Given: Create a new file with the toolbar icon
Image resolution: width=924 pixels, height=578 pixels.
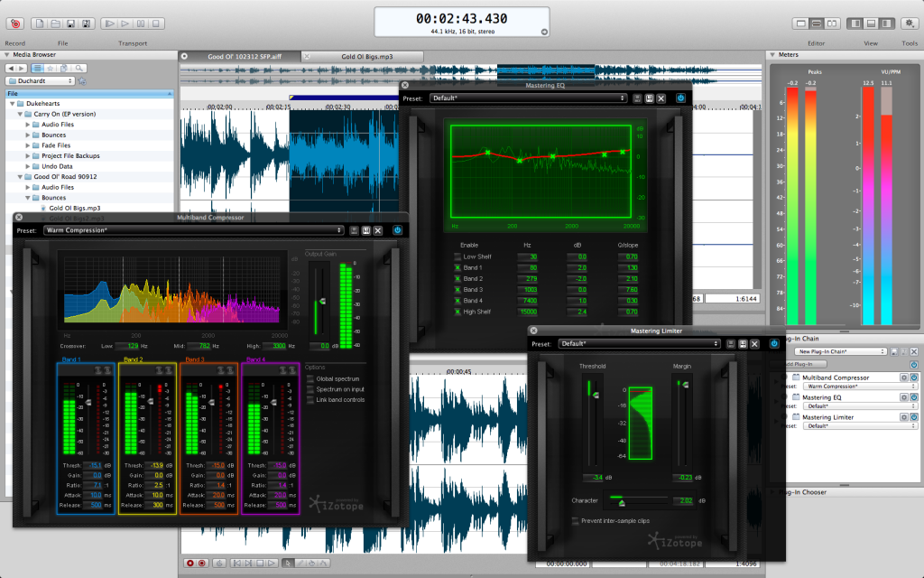Looking at the screenshot, I should [x=40, y=23].
